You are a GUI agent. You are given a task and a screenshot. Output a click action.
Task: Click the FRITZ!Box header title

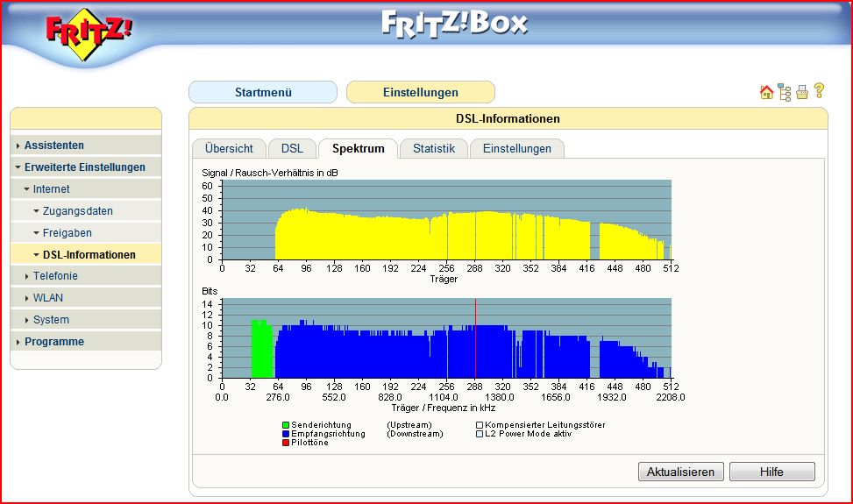(454, 25)
